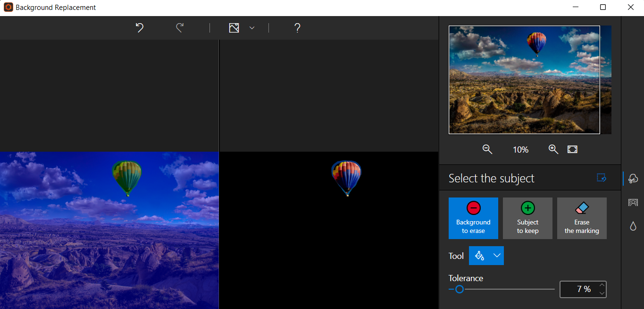
Task: Redo the last undone action
Action: 180,28
